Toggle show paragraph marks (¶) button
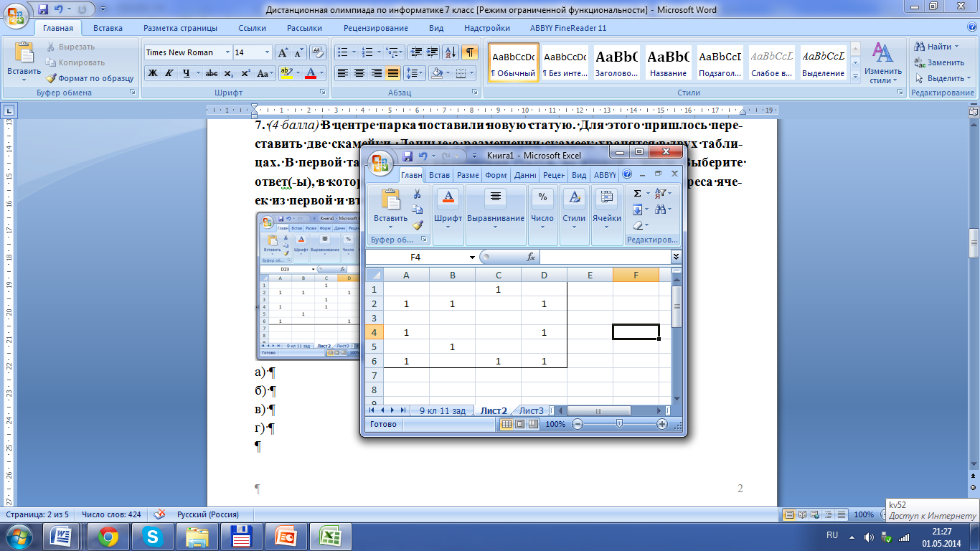This screenshot has width=980, height=551. [470, 52]
